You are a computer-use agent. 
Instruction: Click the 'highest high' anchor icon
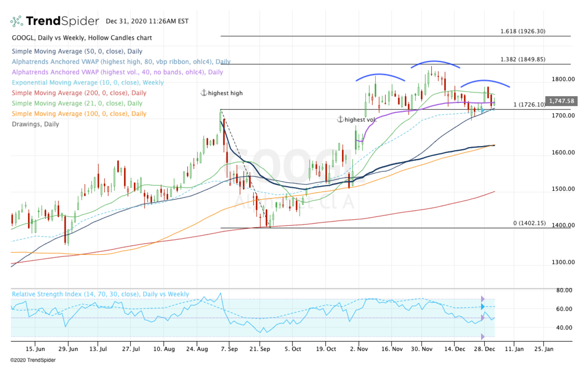[x=204, y=93]
